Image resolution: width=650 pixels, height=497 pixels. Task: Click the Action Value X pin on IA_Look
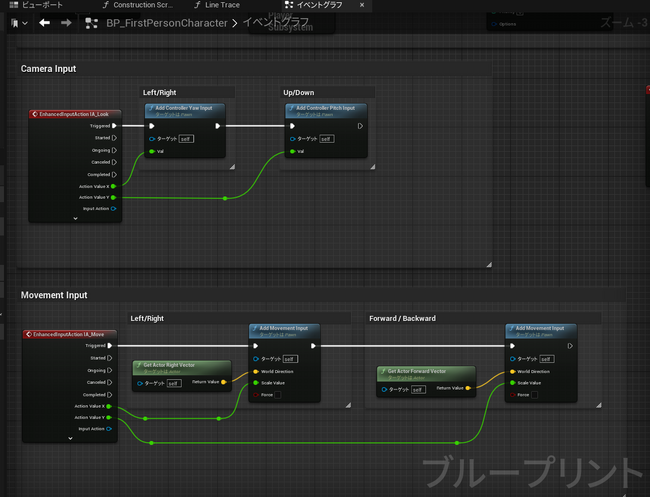114,185
